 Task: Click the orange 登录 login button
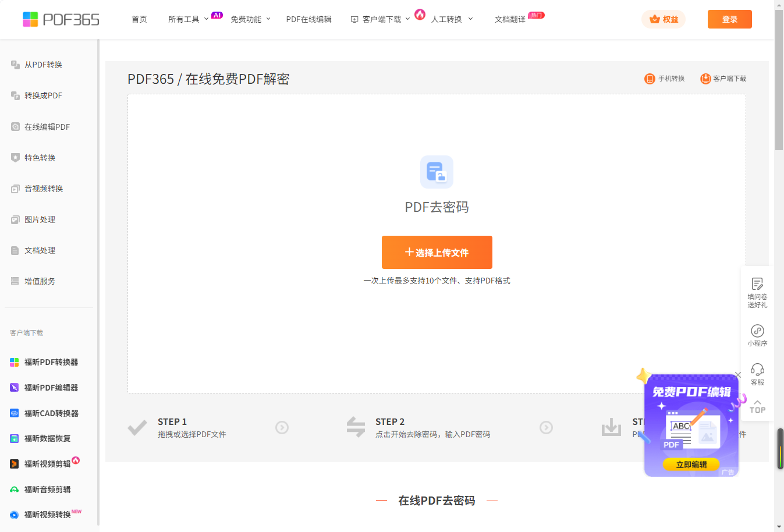pyautogui.click(x=729, y=19)
